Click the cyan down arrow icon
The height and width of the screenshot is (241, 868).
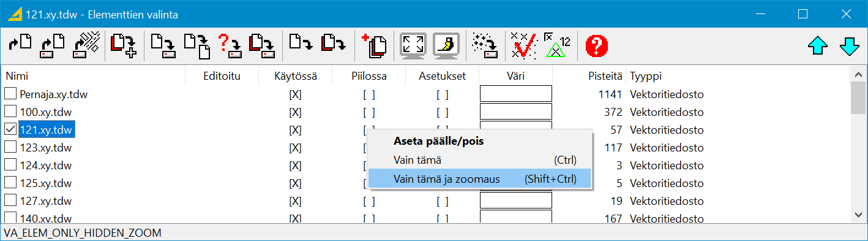pos(850,46)
